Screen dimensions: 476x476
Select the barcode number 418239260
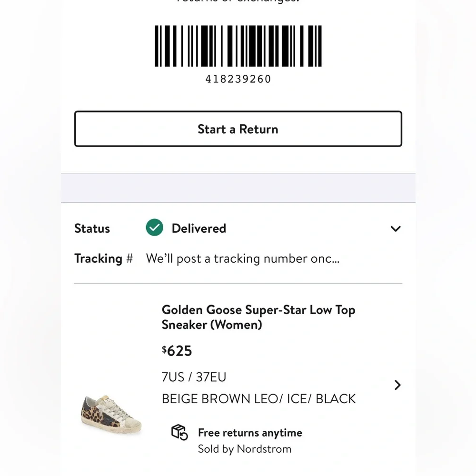click(238, 79)
